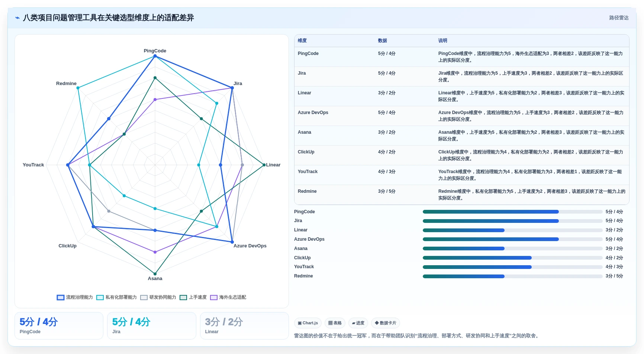644x354 pixels.
Task: Toggle the 上手速度 legend series
Action: [x=193, y=297]
